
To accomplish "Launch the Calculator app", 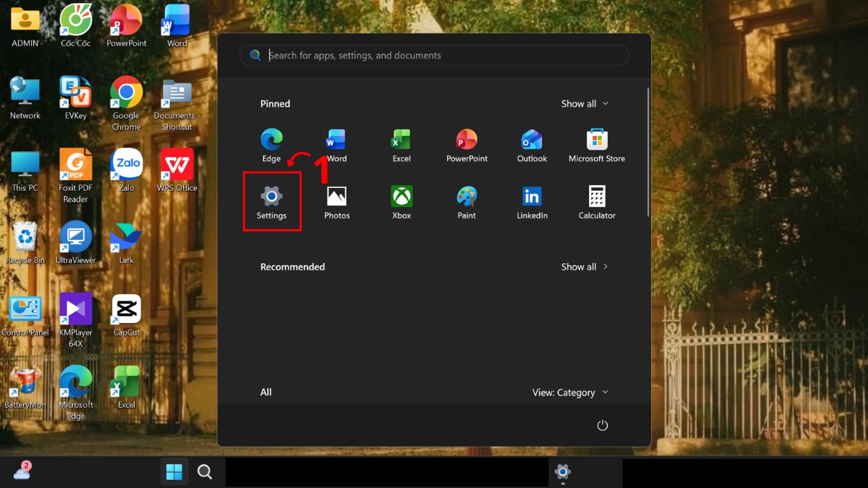I will (x=597, y=201).
